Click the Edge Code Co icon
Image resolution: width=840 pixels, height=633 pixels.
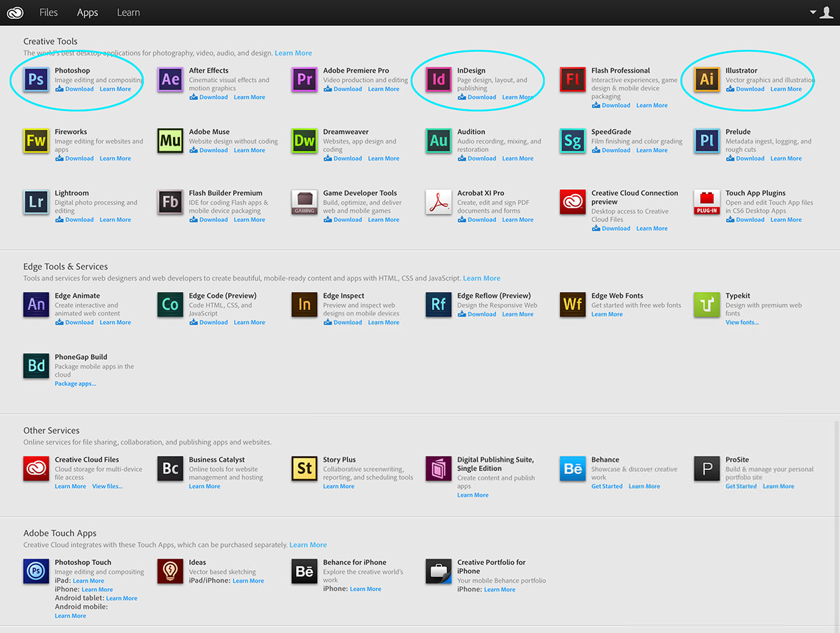pos(170,305)
